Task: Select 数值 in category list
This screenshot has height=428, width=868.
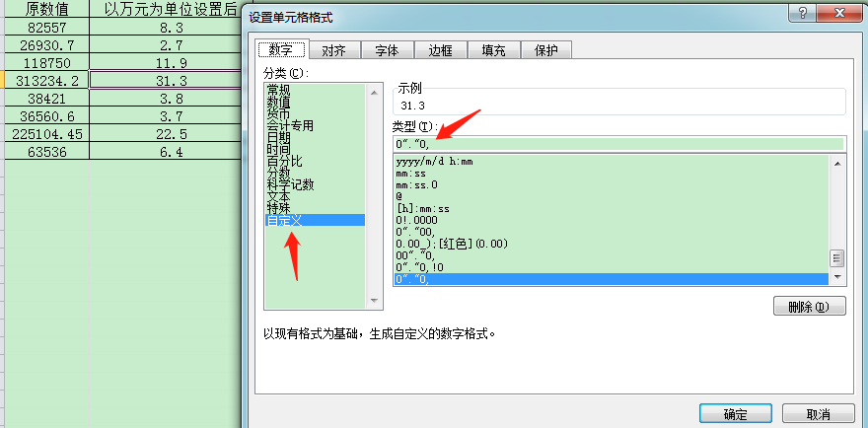Action: click(x=315, y=102)
